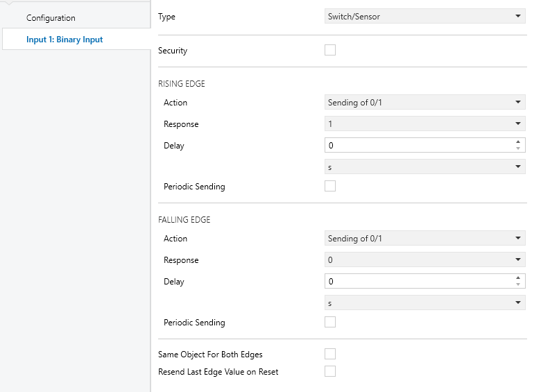
Task: Check Resend Last Edge Value on Reset
Action: point(330,371)
